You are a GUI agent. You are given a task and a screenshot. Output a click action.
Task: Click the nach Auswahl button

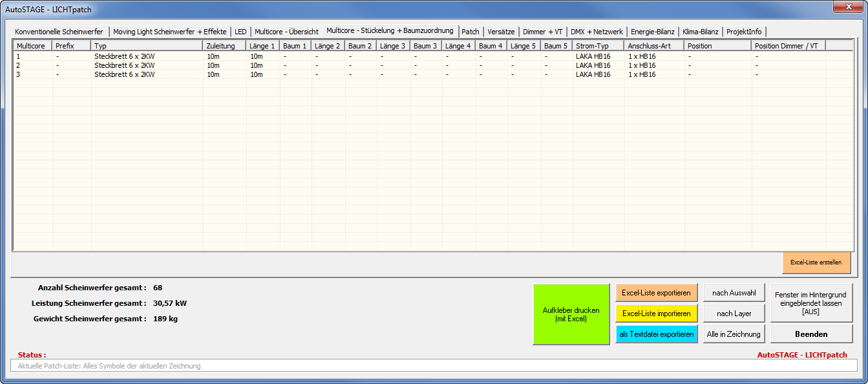click(734, 293)
